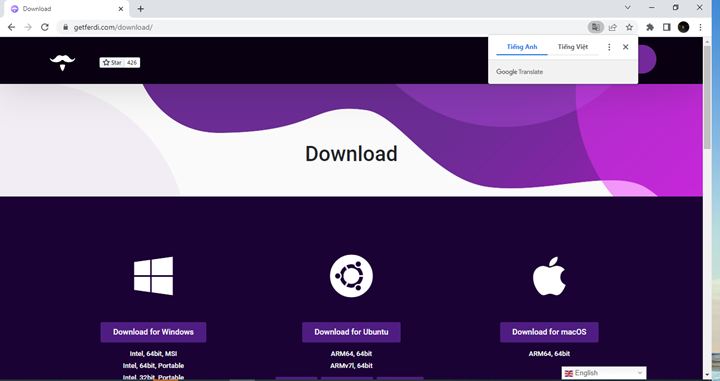
Task: Bookmark this page with the star icon
Action: point(629,27)
